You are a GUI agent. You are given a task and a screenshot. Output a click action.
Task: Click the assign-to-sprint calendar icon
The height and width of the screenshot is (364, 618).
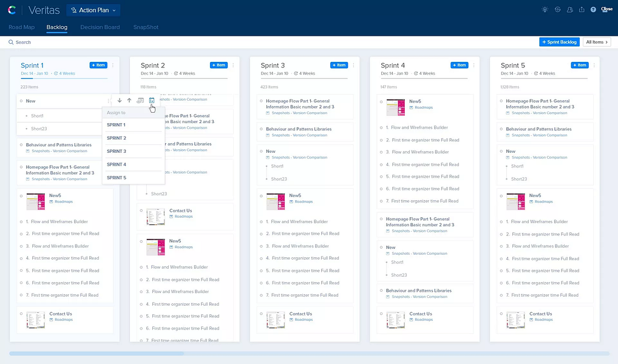point(151,101)
